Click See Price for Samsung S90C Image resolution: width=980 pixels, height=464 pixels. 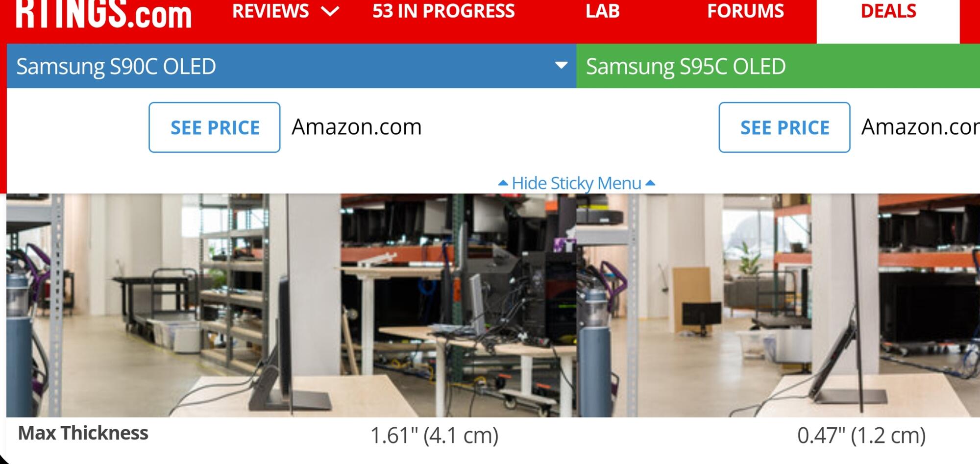[x=215, y=127]
